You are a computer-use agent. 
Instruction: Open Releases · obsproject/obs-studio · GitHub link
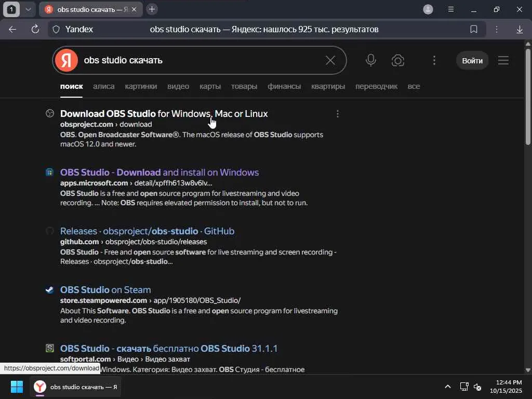click(147, 231)
